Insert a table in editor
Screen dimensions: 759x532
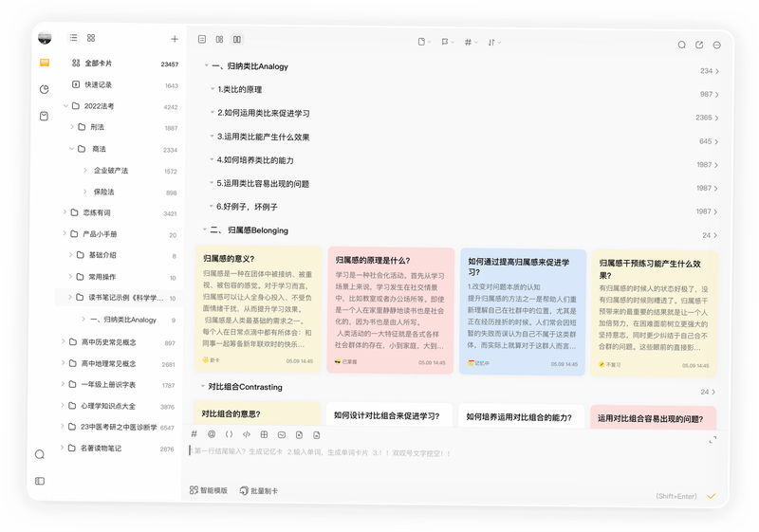click(264, 434)
